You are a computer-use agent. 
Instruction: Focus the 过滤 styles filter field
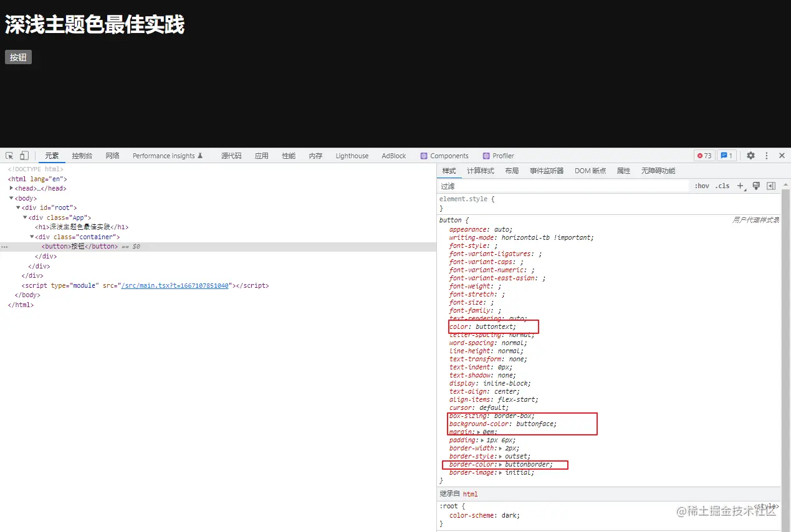point(563,186)
